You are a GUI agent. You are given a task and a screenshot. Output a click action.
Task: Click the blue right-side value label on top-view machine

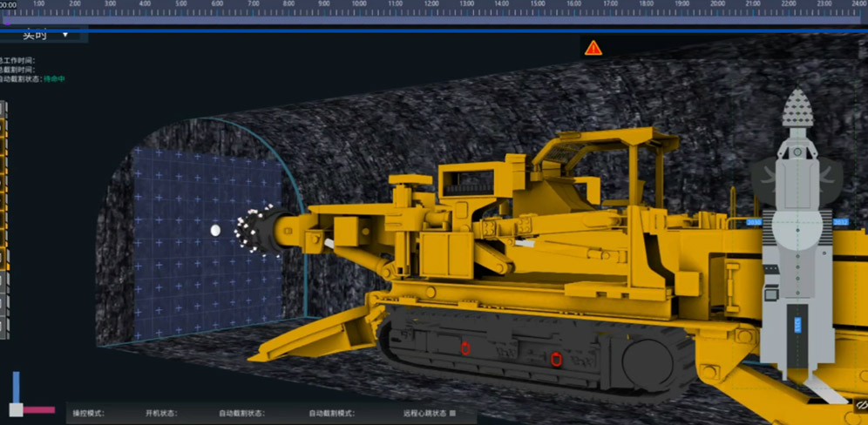pos(841,222)
